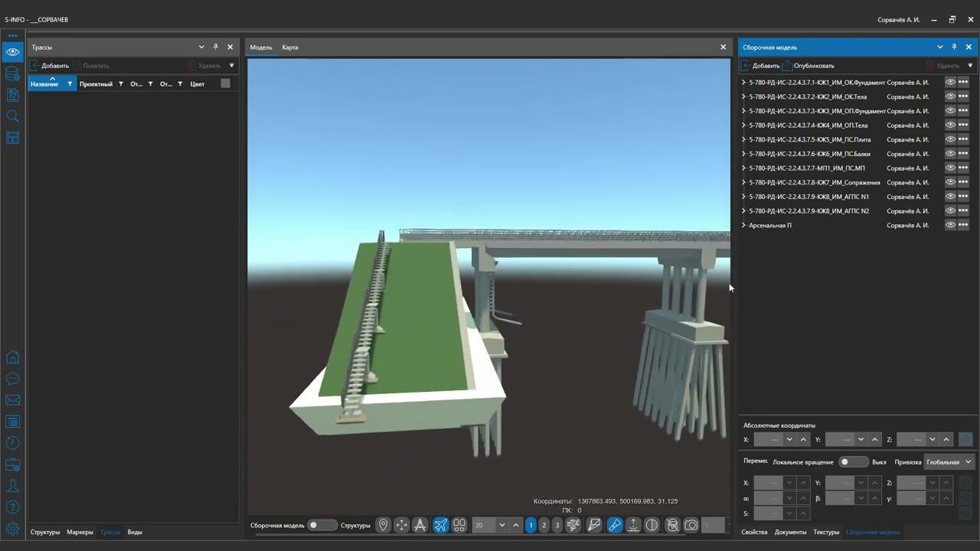The width and height of the screenshot is (980, 551).
Task: Open the user profile icon in sidebar
Action: pos(12,486)
